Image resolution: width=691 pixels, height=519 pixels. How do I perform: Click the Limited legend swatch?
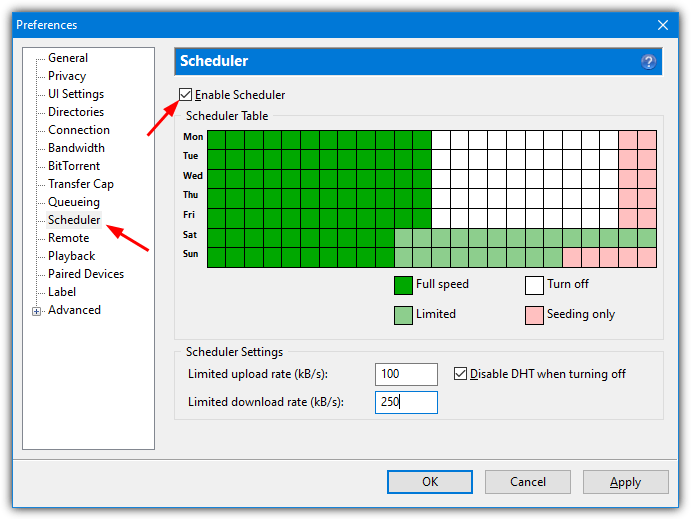click(403, 315)
